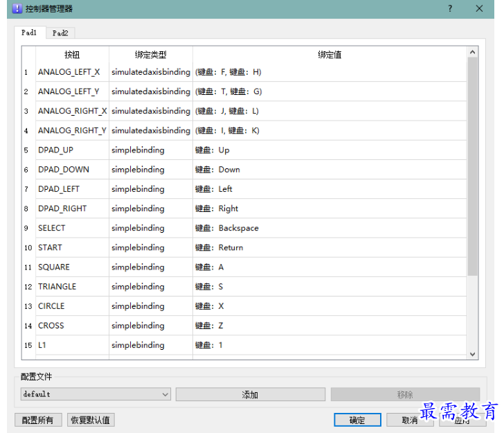Select the ANALOG_RIGHT_Y cell
This screenshot has width=504, height=433.
point(72,131)
